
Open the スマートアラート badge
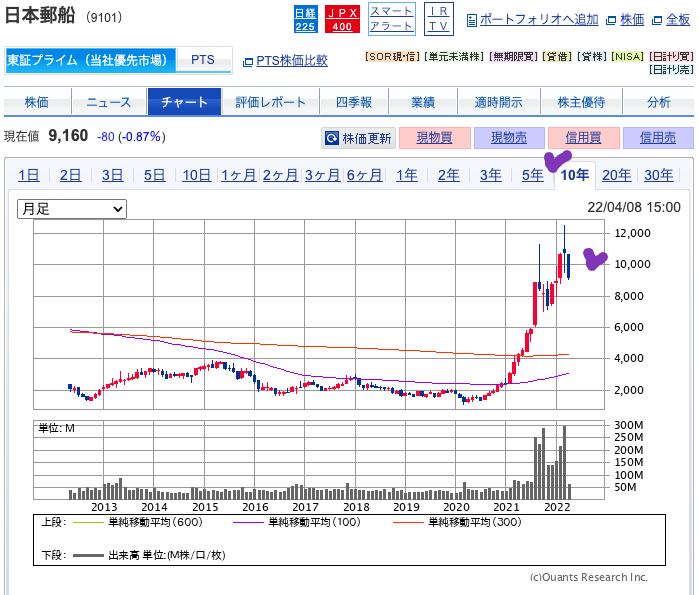(392, 19)
